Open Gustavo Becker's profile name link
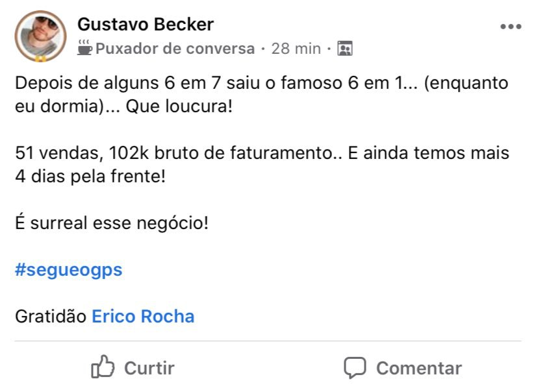Viewport: 536px width, 392px height. coord(146,24)
